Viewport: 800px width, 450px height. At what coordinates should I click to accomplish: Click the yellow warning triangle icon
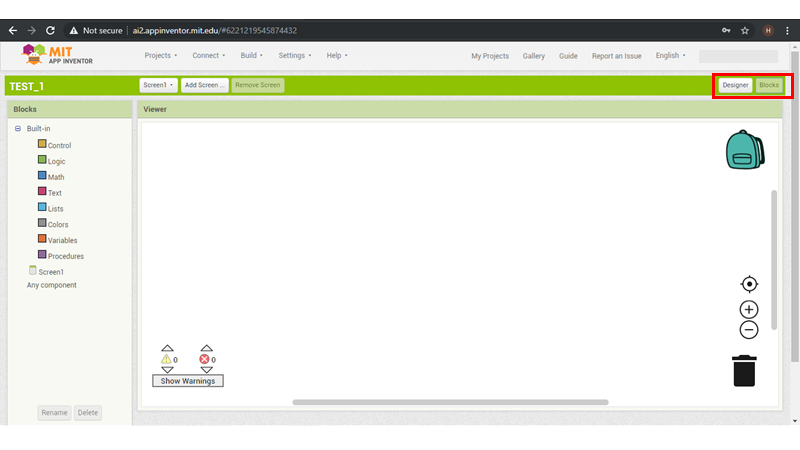click(x=166, y=359)
